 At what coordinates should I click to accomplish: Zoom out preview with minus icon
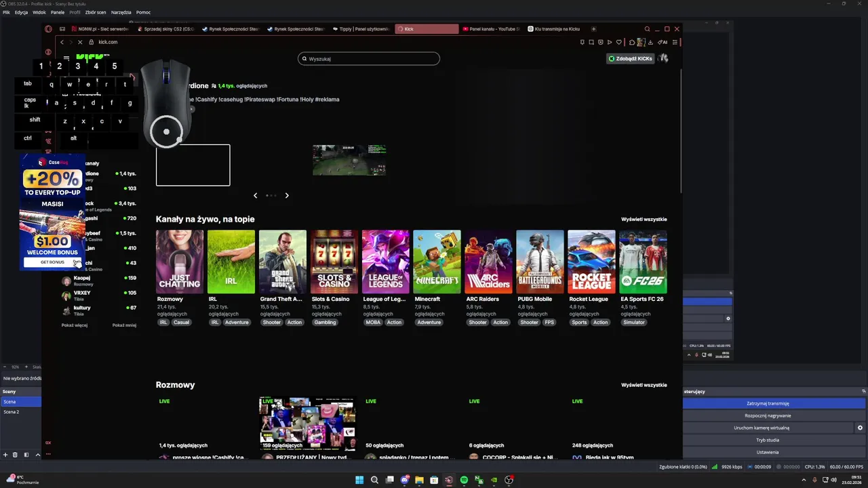pyautogui.click(x=5, y=367)
